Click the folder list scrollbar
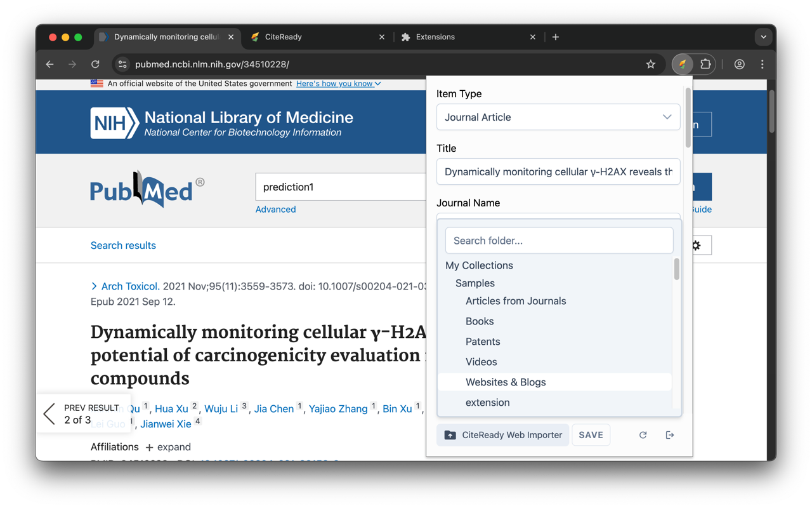812x508 pixels. click(x=676, y=269)
